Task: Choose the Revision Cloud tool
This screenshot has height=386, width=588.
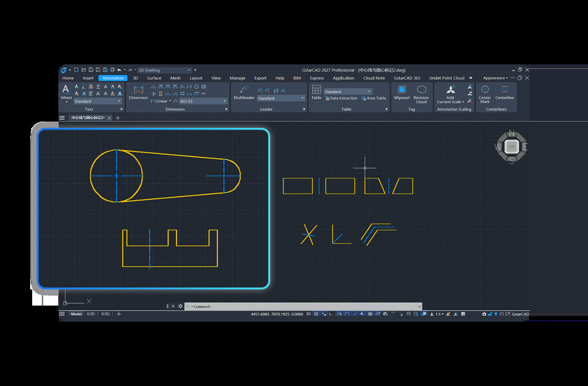Action: (421, 94)
